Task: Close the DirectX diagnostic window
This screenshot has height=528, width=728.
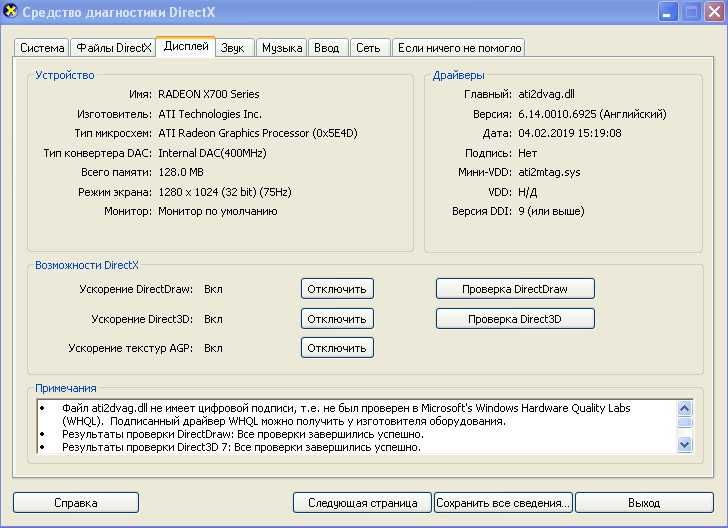Action: click(x=715, y=12)
